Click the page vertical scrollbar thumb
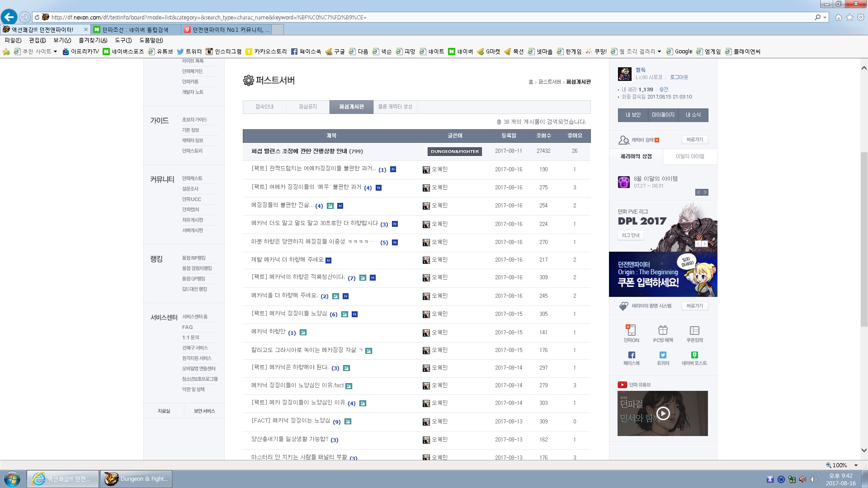 [864, 239]
